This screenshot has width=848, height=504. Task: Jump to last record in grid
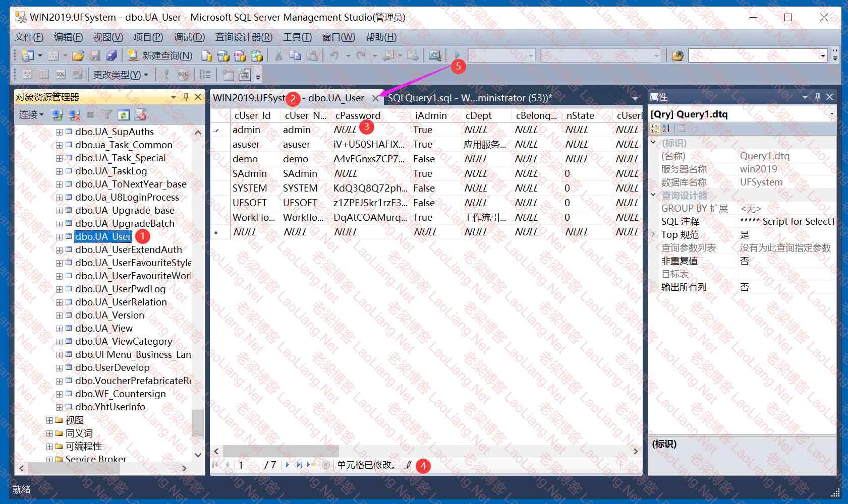tap(299, 465)
